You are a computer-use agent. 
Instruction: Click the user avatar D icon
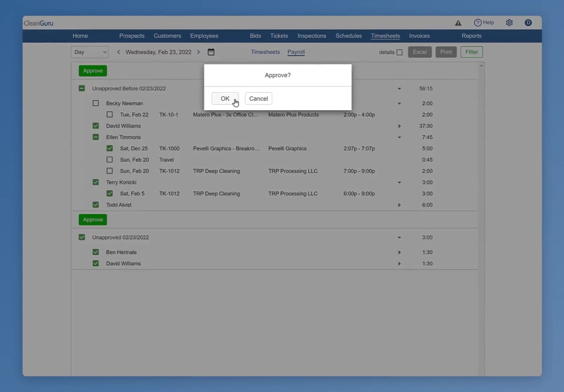[x=528, y=23]
